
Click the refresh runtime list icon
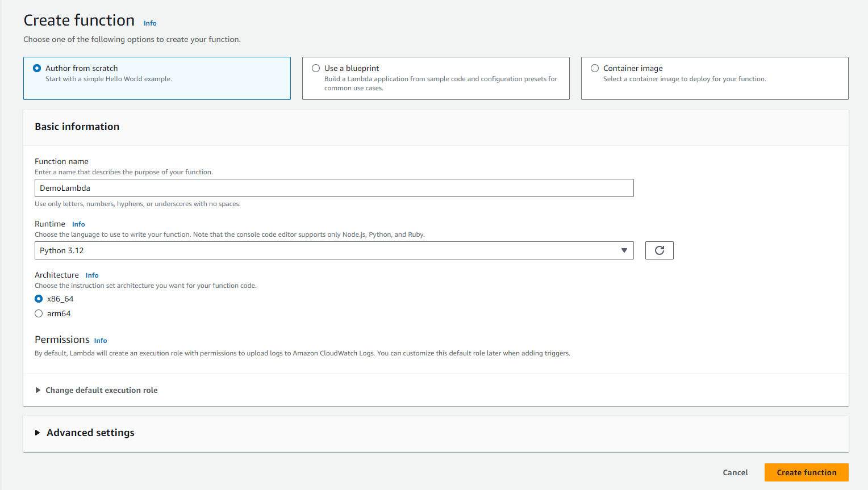(659, 250)
